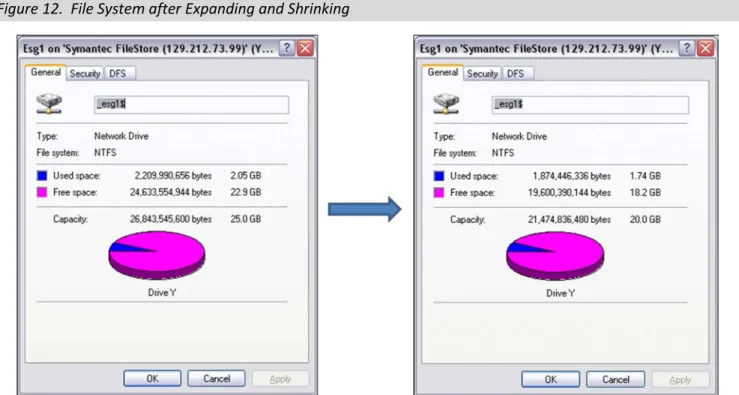739x395 pixels.
Task: Click the 1.74 GB used space text
Action: [x=645, y=176]
